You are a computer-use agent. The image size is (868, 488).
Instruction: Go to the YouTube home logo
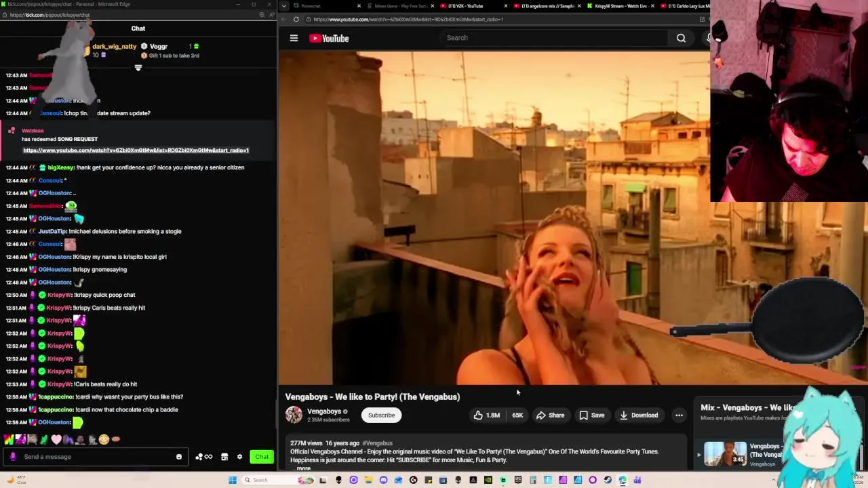(329, 38)
